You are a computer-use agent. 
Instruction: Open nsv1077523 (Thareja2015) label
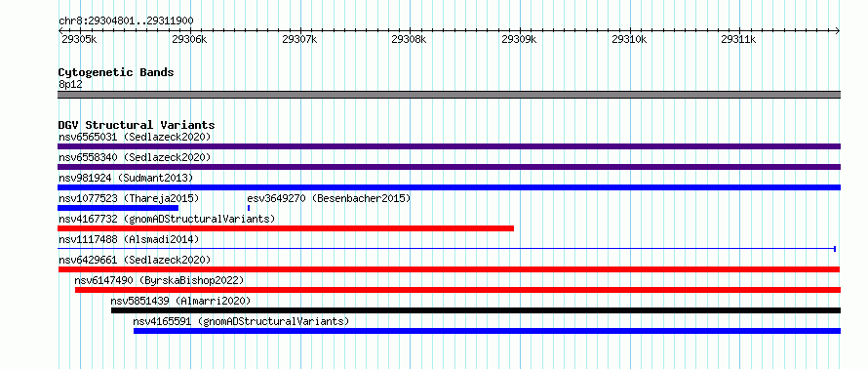coord(129,198)
